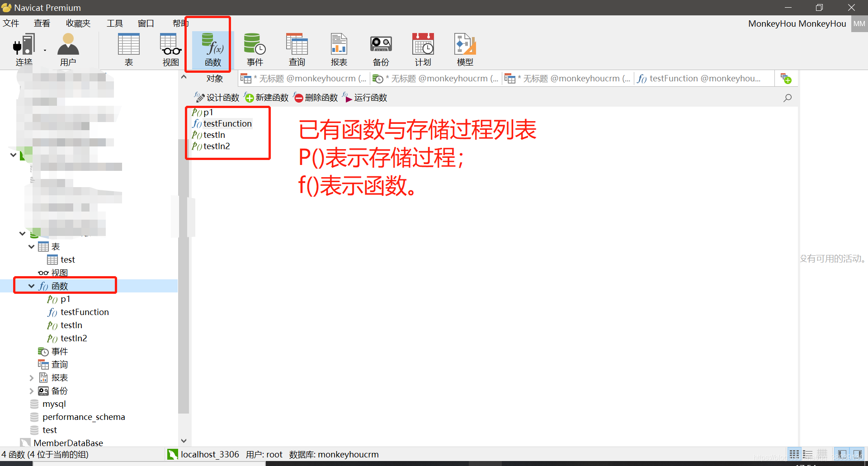868x466 pixels.
Task: Open the 工具 menu
Action: (115, 23)
